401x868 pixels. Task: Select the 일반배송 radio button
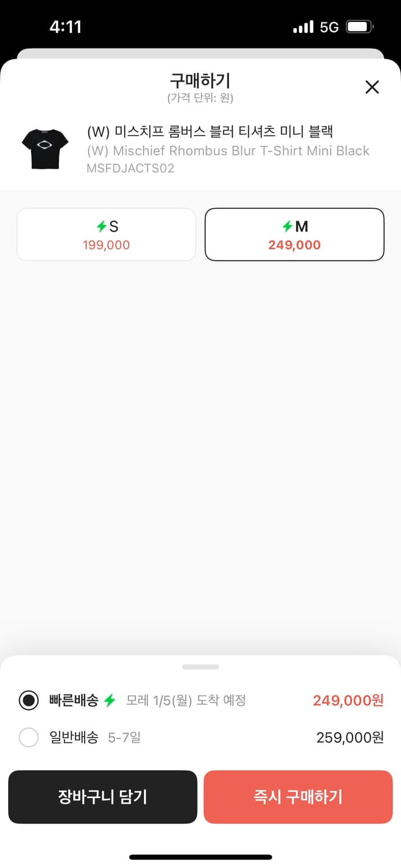tap(28, 738)
